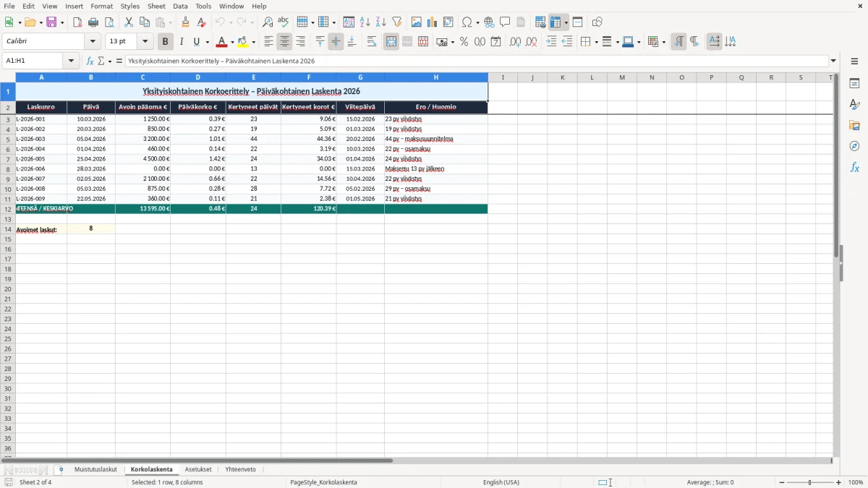Click the Font Color red A swatch
868x488 pixels.
[222, 42]
